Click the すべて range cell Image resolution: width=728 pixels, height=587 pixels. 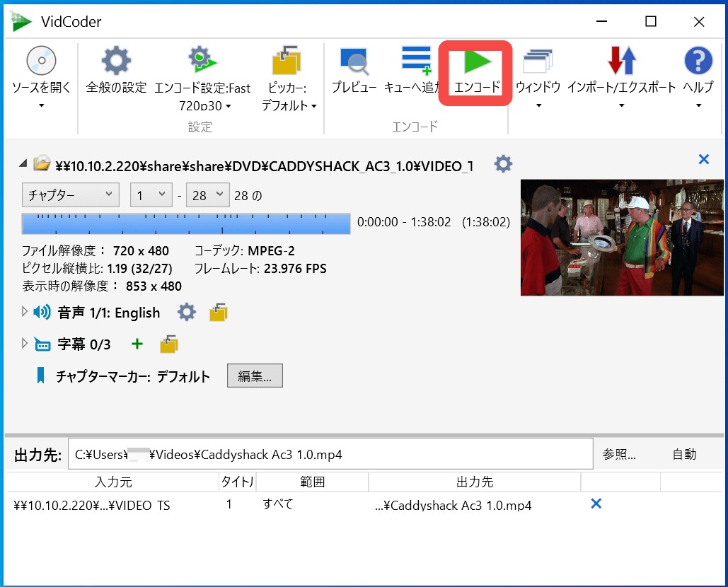[x=277, y=504]
